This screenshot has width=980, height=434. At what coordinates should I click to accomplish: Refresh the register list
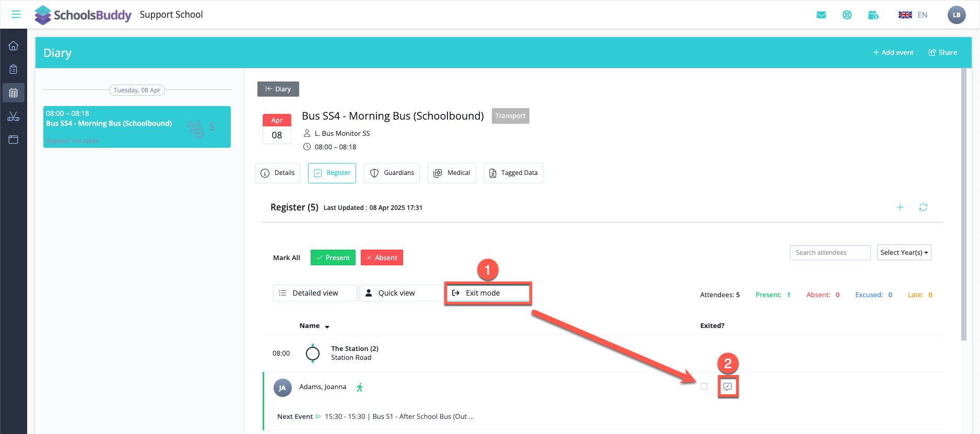pos(923,207)
